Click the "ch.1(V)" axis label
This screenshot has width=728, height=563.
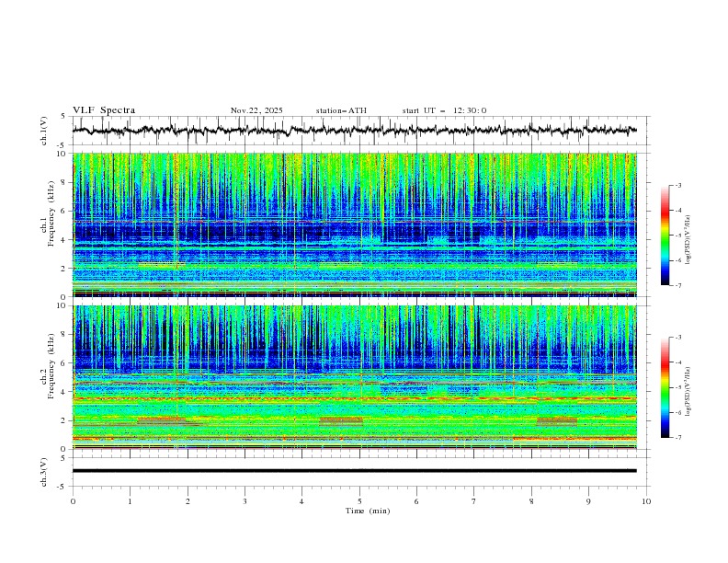44,131
